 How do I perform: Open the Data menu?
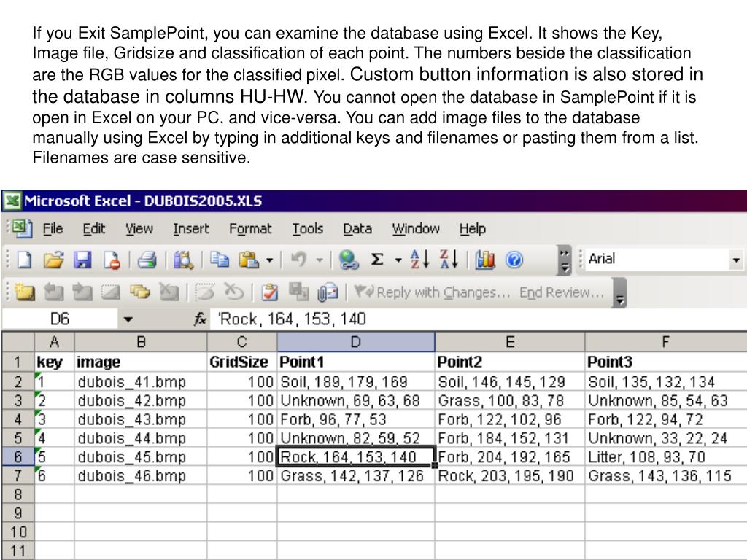point(357,229)
